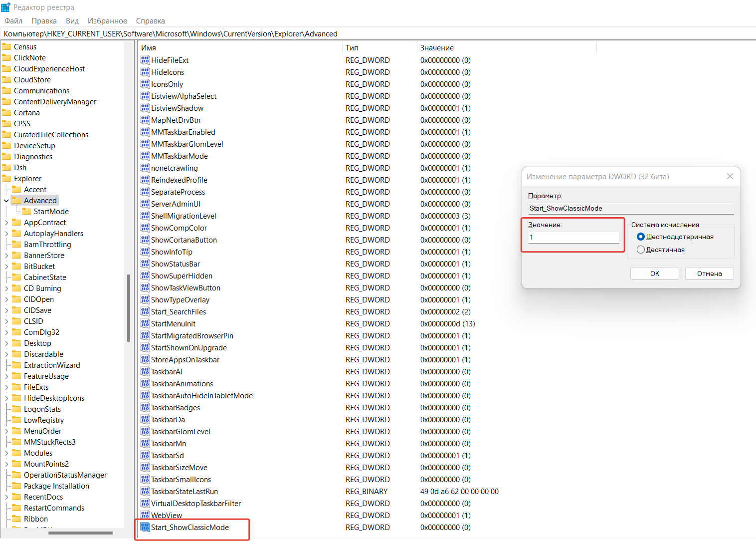Screen dimensions: 756x541
Task: Expand the AutoplayHandlers key
Action: [6, 234]
